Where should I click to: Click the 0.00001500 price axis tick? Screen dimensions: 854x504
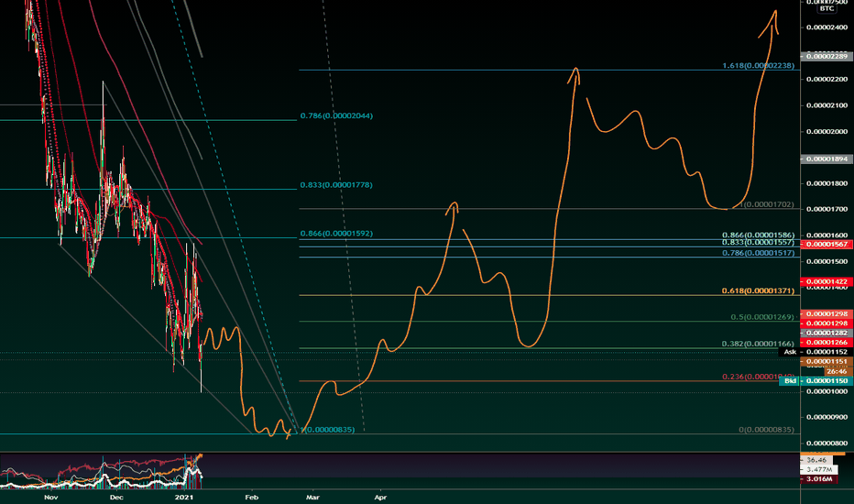827,261
